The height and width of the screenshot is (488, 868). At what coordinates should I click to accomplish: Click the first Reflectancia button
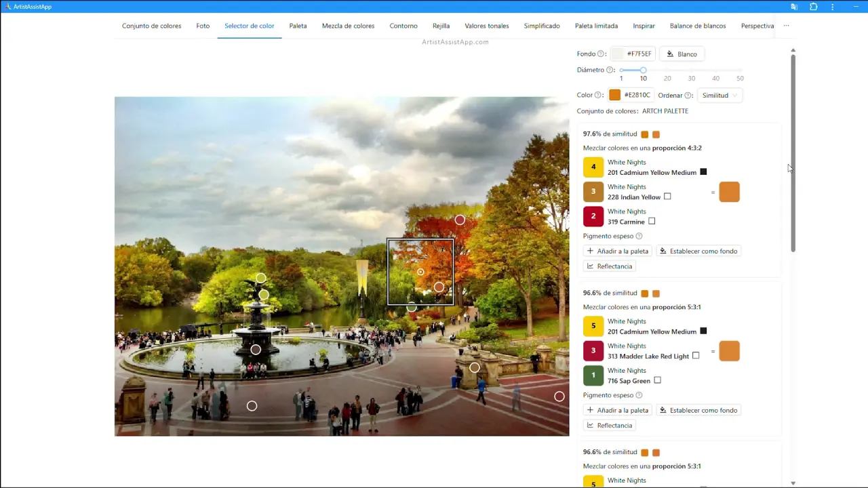pos(609,266)
